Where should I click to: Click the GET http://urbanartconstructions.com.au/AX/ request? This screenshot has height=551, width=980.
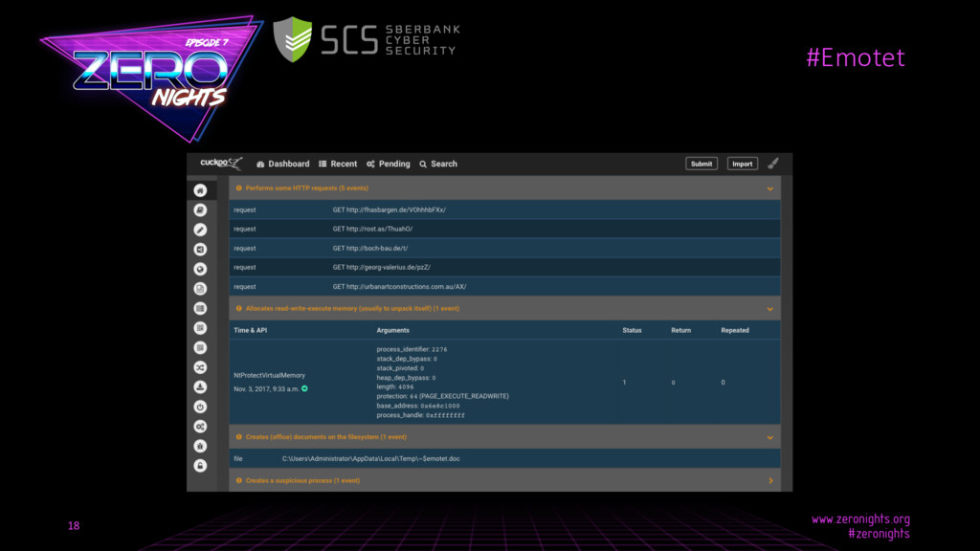pos(399,287)
